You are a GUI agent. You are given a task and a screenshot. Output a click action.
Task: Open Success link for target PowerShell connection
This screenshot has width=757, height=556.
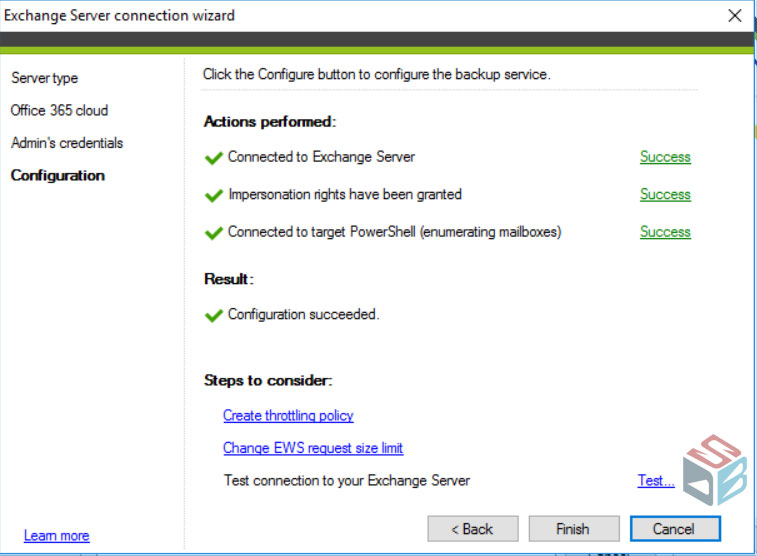665,232
